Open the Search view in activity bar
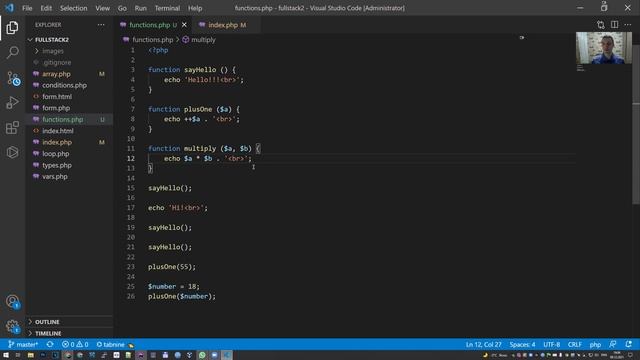The height and width of the screenshot is (360, 640). tap(12, 52)
